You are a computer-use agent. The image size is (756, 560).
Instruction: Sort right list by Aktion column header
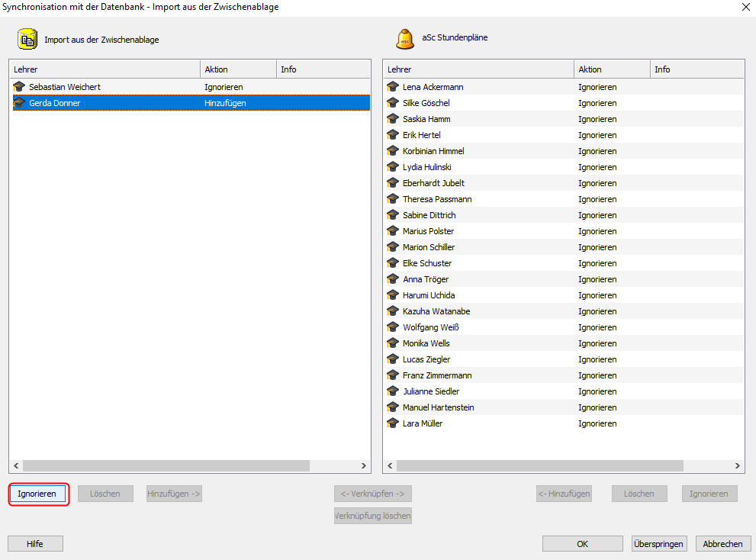611,69
